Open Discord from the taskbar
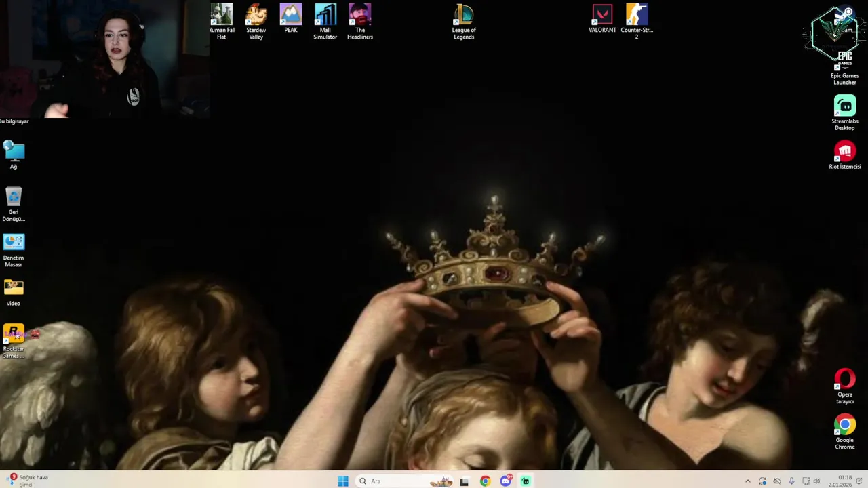Image resolution: width=868 pixels, height=488 pixels. point(505,481)
